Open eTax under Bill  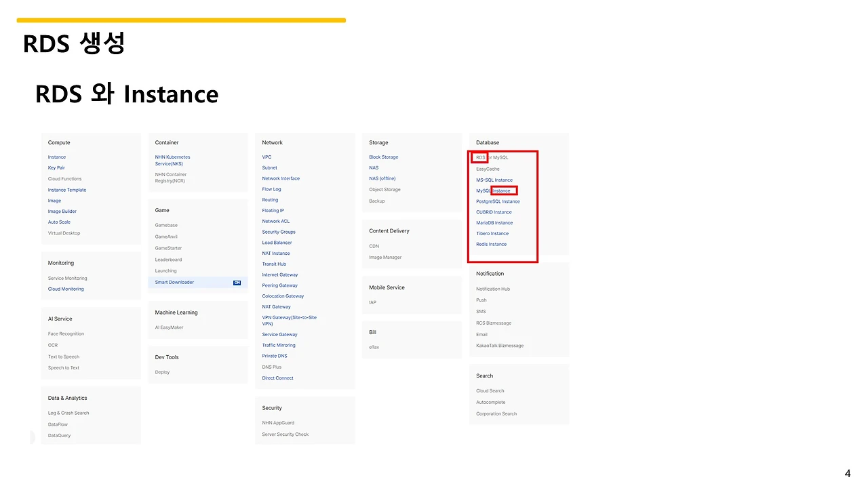point(374,348)
